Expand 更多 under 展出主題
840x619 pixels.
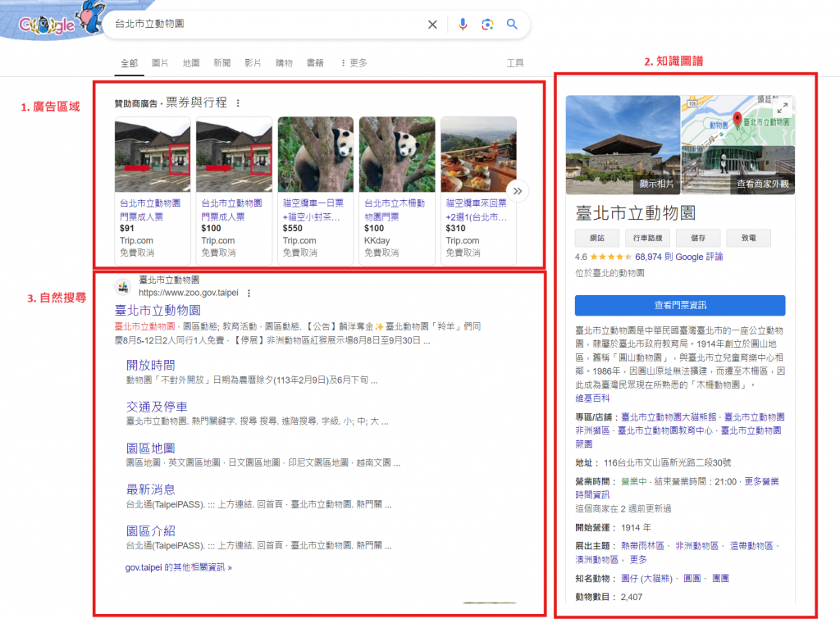pos(638,560)
